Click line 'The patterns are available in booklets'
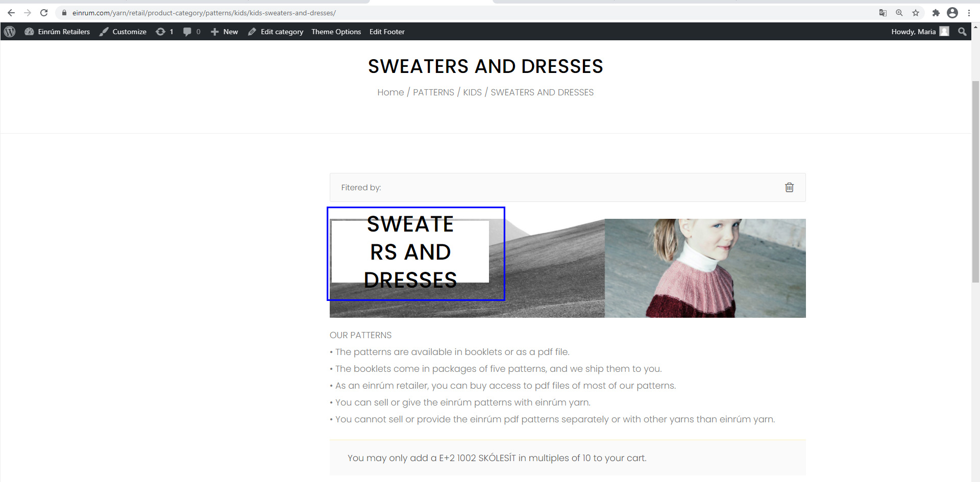The image size is (980, 482). coord(450,352)
